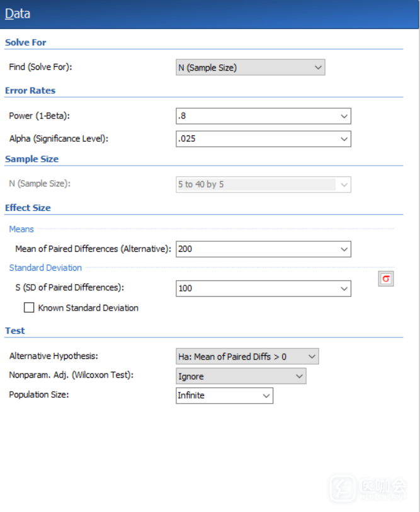The image size is (420, 512).
Task: Expand the SD of Paired Differences dropdown arrow
Action: click(344, 288)
